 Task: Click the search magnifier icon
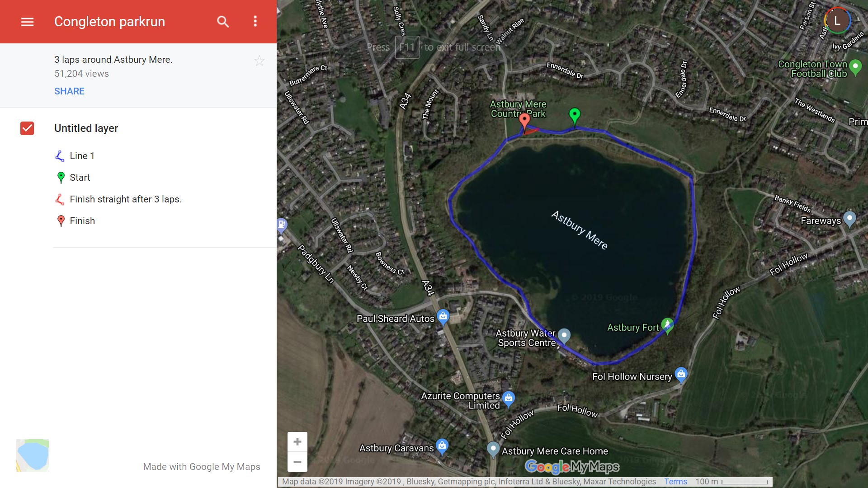222,22
